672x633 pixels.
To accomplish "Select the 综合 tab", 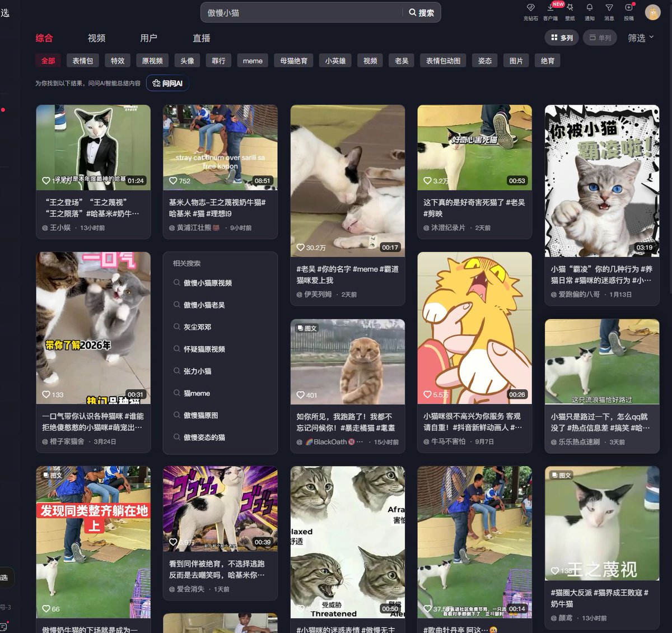I will point(44,38).
